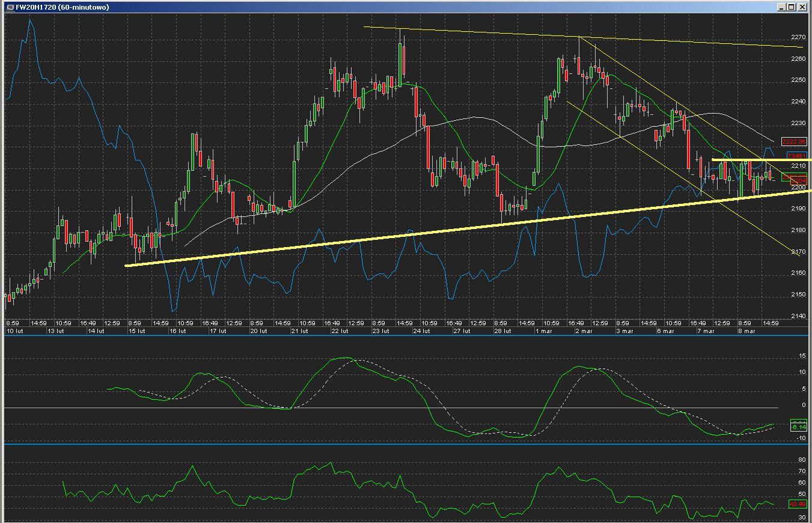Viewport: 812px width, 523px height.
Task: Maximize the FW20H1720 chart window
Action: [792, 7]
